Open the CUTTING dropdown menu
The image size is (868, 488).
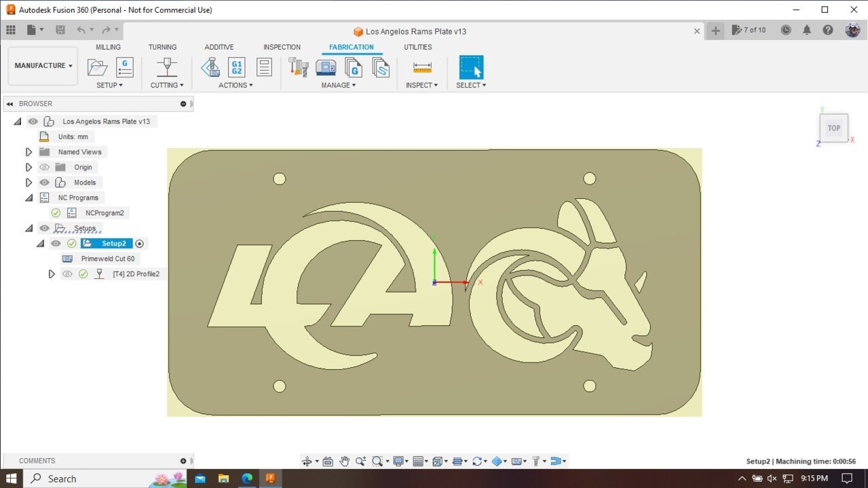point(167,86)
